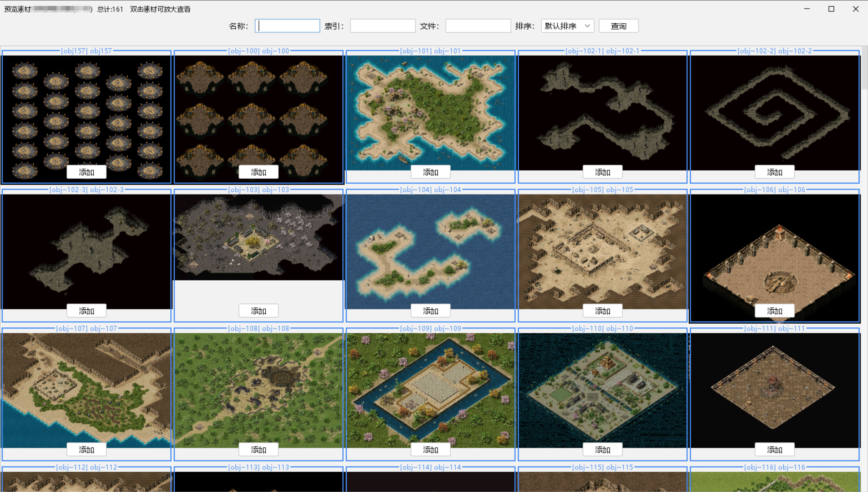Image resolution: width=868 pixels, height=492 pixels.
Task: Click the 查询 search button
Action: 618,26
